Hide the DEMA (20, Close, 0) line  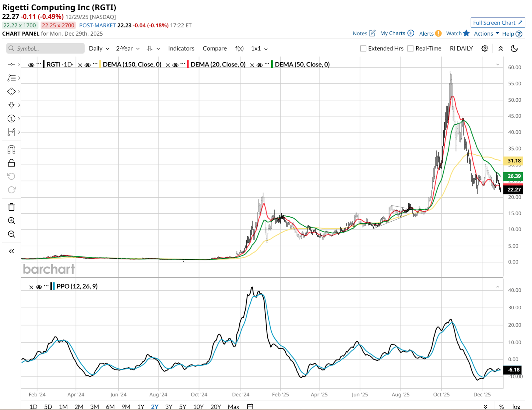(175, 65)
